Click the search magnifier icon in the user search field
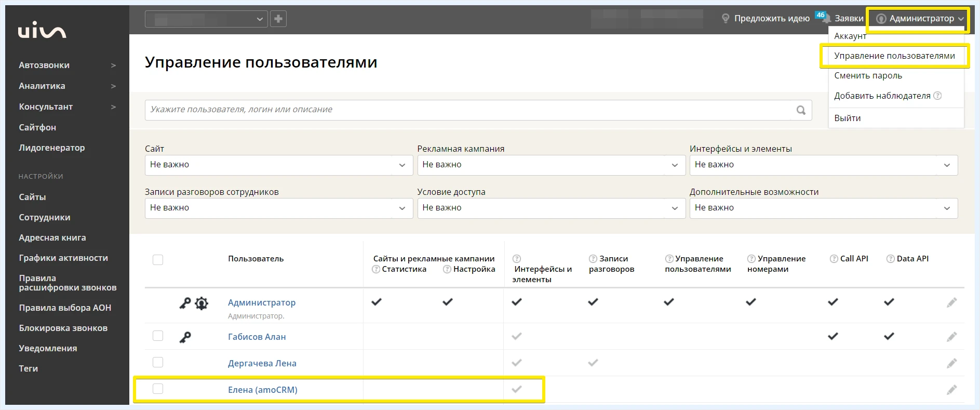Image resolution: width=980 pixels, height=410 pixels. [801, 110]
